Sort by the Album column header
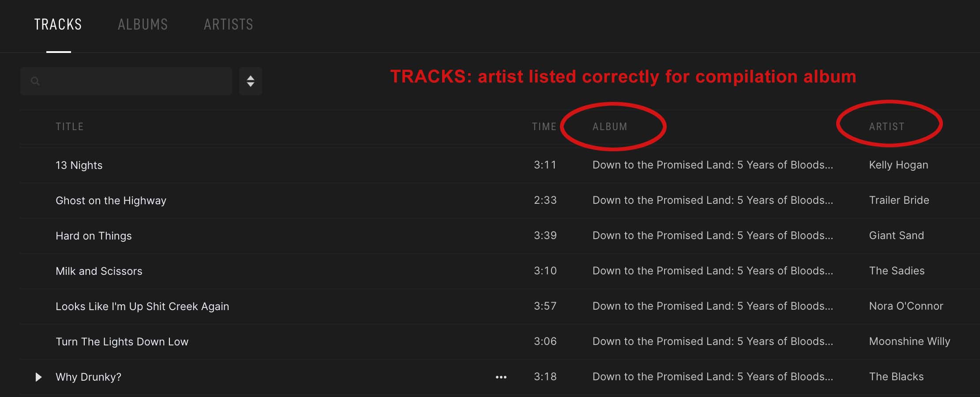The height and width of the screenshot is (397, 980). pyautogui.click(x=610, y=127)
